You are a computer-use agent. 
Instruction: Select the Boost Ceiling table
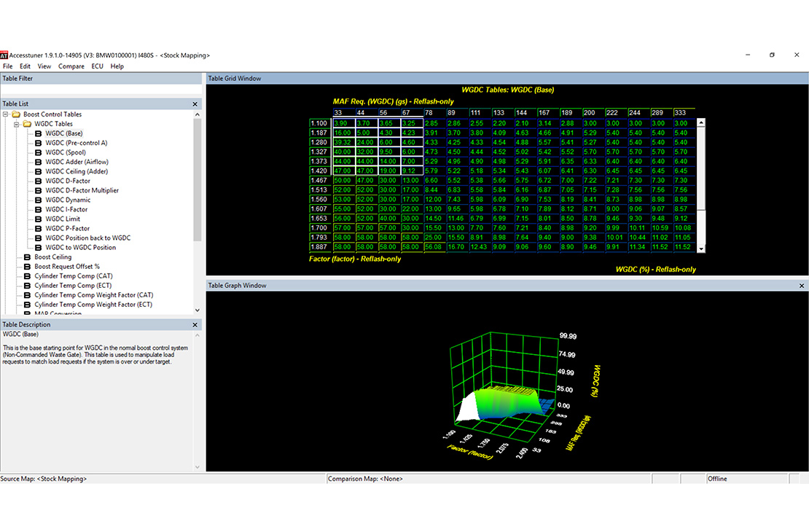pos(52,257)
